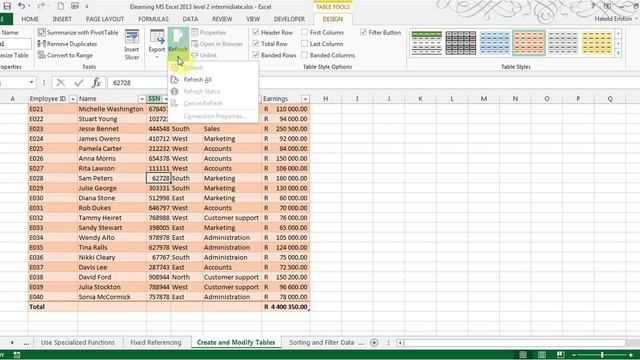Image resolution: width=640 pixels, height=360 pixels.
Task: Open the HOME ribbon tab
Action: [x=30, y=19]
